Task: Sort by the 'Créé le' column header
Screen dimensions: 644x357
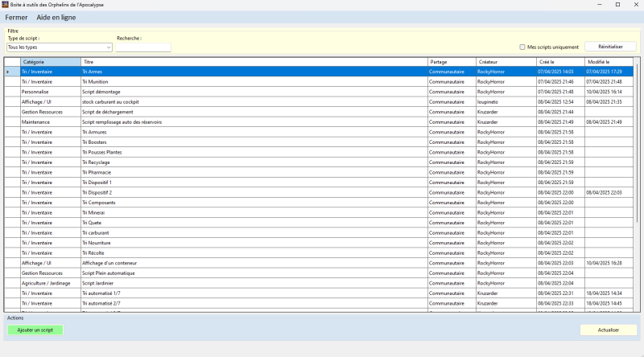Action: (x=559, y=62)
